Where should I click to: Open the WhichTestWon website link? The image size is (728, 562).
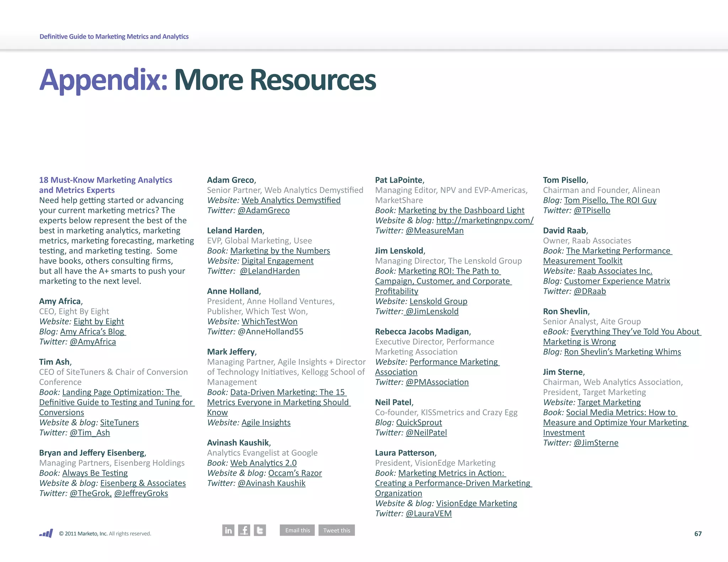[269, 321]
